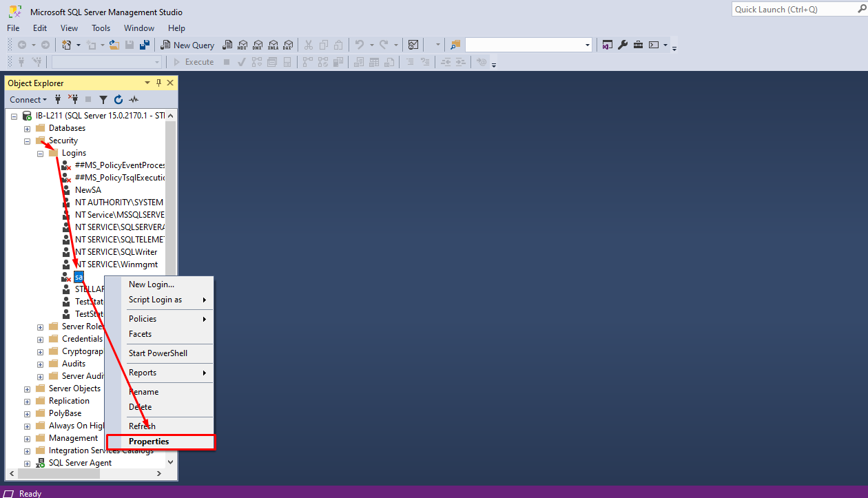Click the Disconnect plug icon

point(73,99)
